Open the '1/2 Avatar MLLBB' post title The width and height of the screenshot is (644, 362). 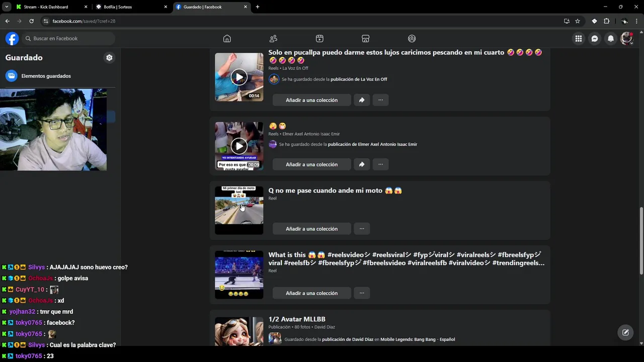[297, 319]
